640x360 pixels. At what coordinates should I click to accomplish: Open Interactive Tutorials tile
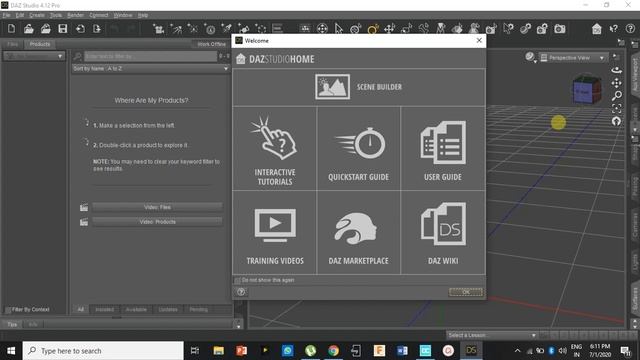coord(275,149)
